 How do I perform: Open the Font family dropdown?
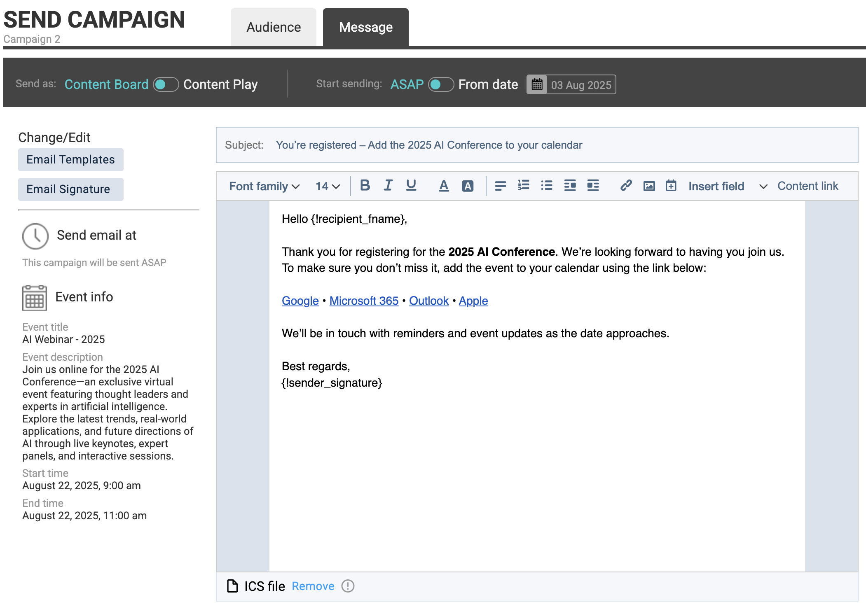pyautogui.click(x=264, y=186)
